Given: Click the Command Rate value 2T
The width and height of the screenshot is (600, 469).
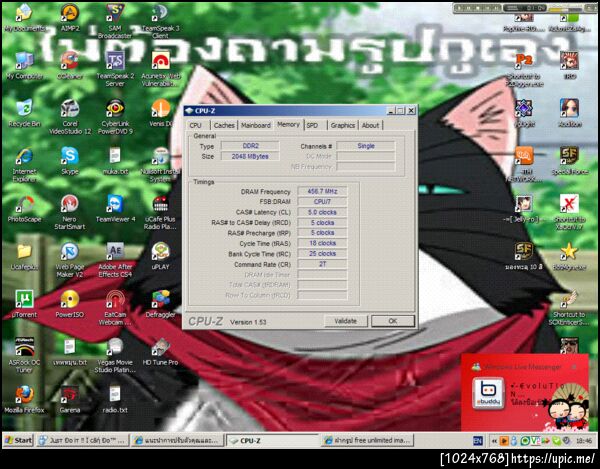Looking at the screenshot, I should [x=322, y=264].
